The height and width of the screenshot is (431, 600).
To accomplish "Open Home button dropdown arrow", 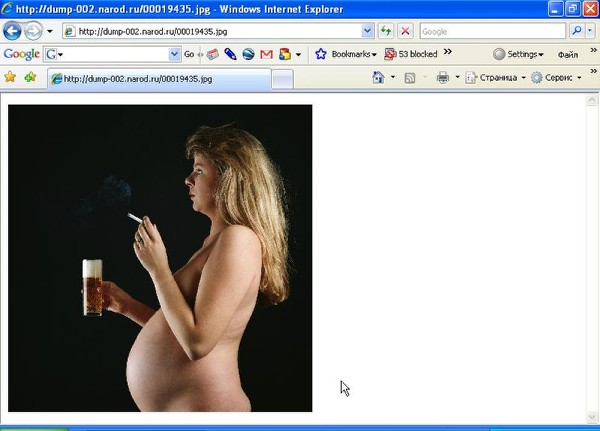I will click(x=393, y=78).
